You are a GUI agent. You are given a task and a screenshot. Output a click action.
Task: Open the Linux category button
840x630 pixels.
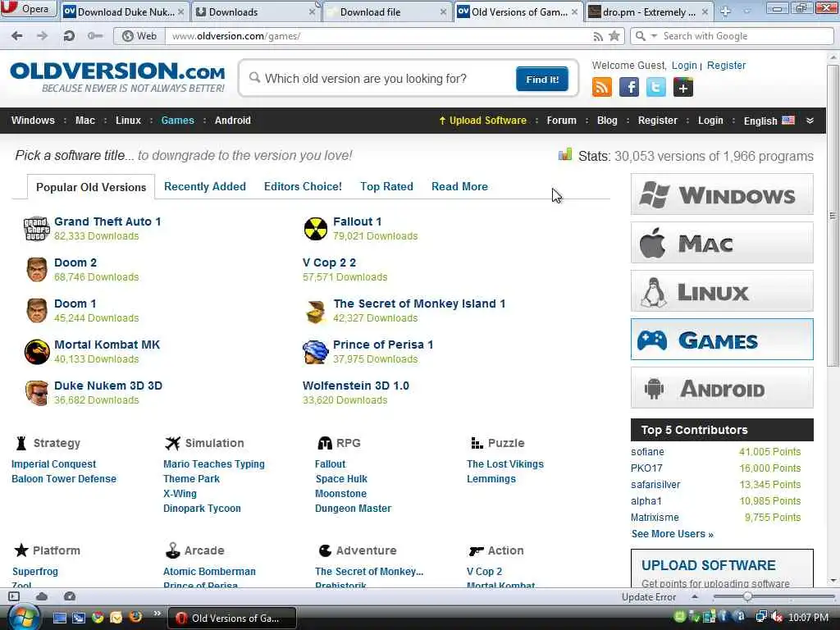[x=722, y=291]
